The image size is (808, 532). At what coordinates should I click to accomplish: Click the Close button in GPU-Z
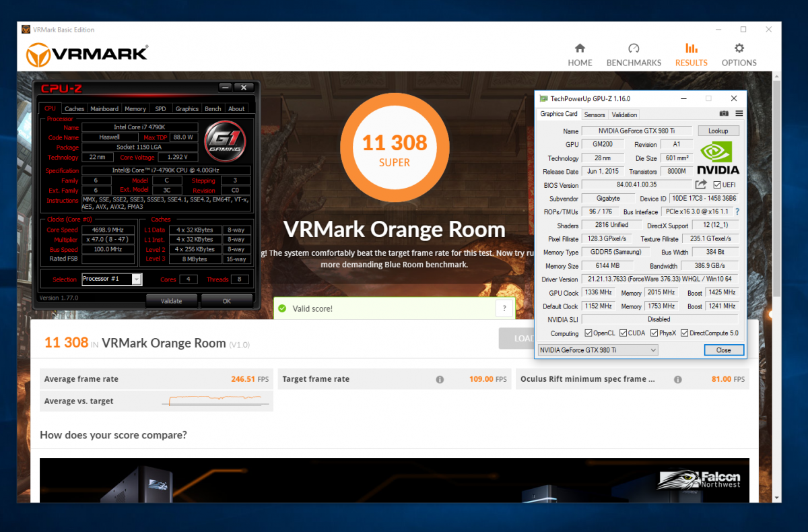[724, 350]
